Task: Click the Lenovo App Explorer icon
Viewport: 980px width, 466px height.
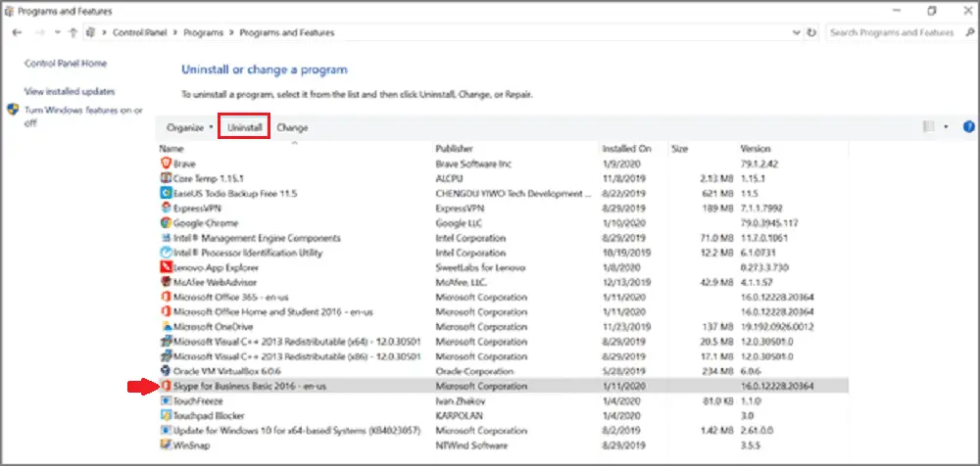Action: [x=166, y=267]
